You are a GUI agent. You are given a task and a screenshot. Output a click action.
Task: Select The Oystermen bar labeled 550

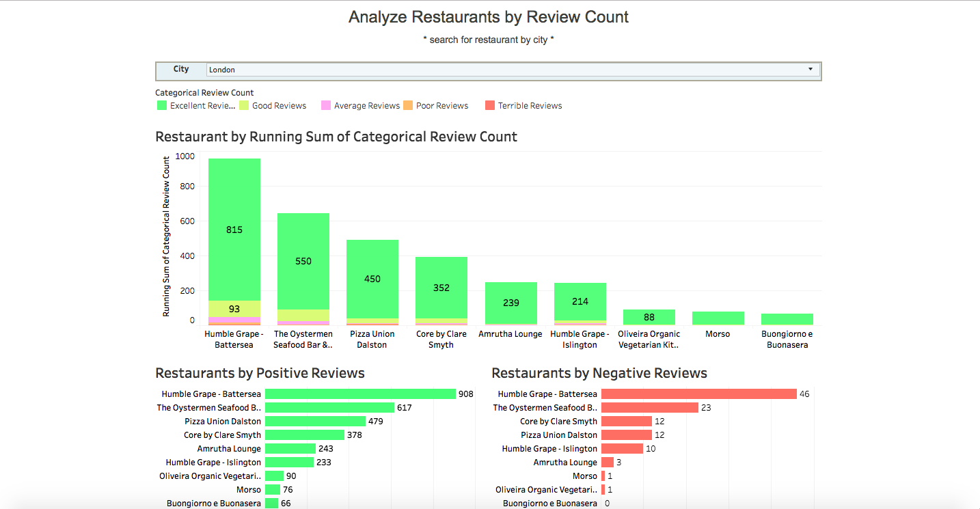[x=303, y=261]
